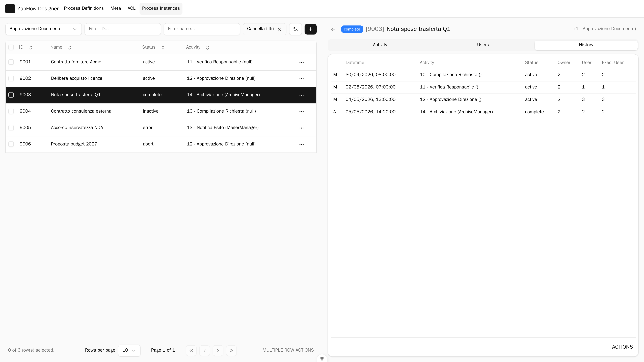The width and height of the screenshot is (644, 362).
Task: Open row actions for instance 9001
Action: point(302,62)
